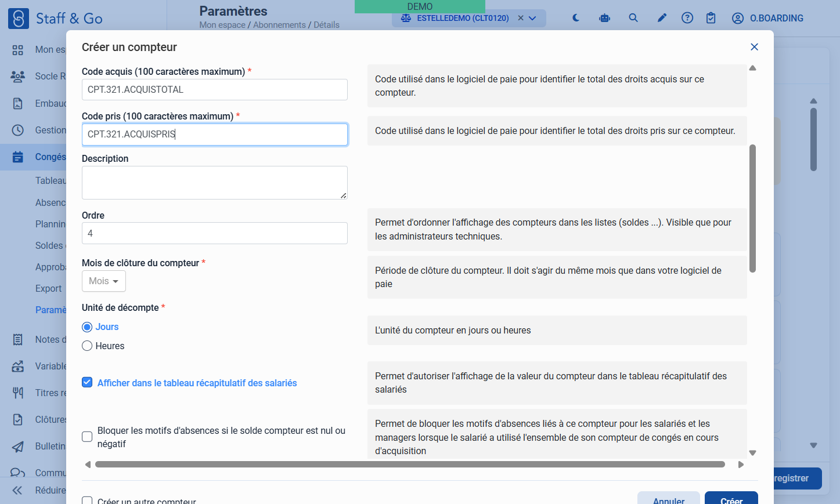The width and height of the screenshot is (840, 504).
Task: Click the Congés calendar icon
Action: tap(18, 157)
